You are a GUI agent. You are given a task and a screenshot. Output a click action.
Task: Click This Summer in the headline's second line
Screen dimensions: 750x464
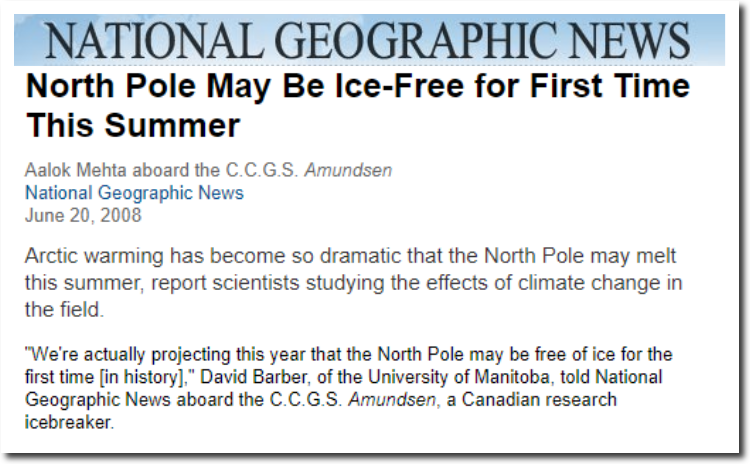pos(133,125)
